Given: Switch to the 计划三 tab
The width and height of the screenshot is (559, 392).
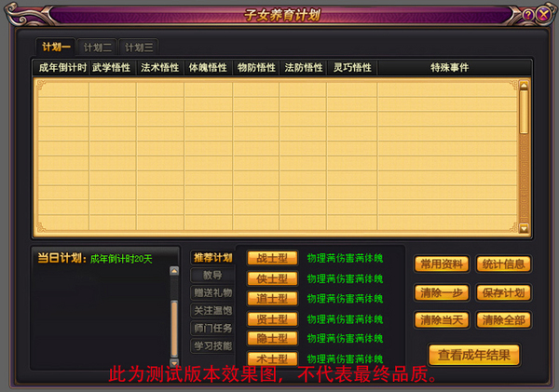Looking at the screenshot, I should (x=139, y=47).
